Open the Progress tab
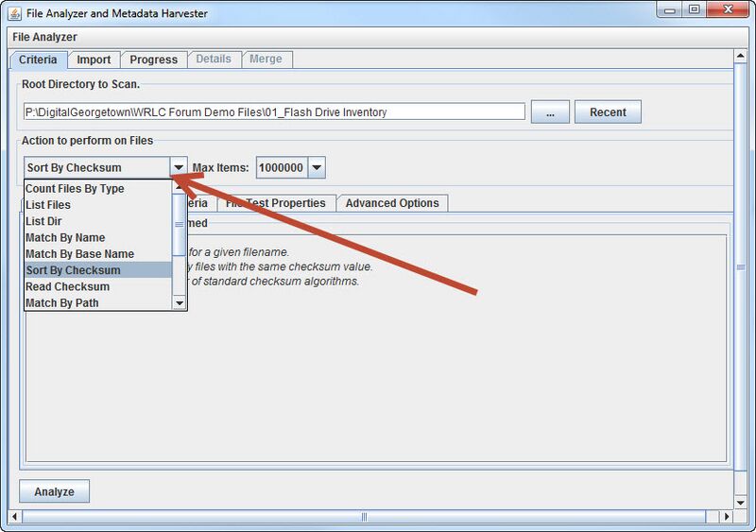756x532 pixels. pos(153,60)
